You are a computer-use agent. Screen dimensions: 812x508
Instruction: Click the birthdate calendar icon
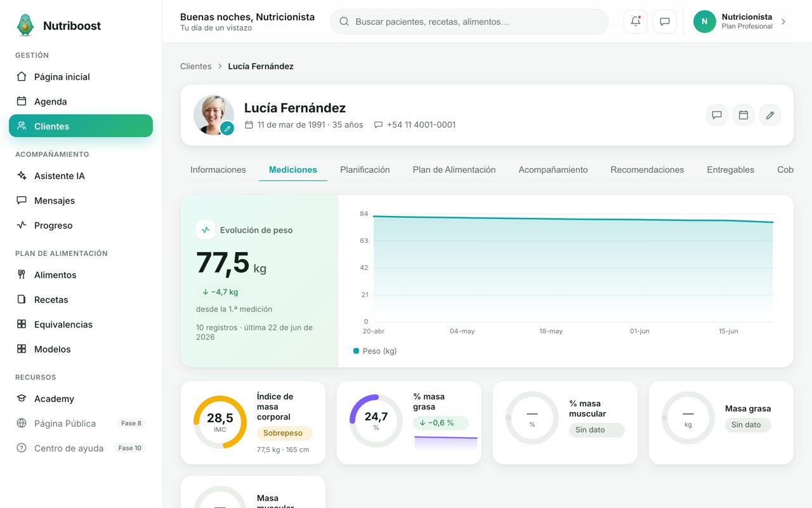point(249,125)
